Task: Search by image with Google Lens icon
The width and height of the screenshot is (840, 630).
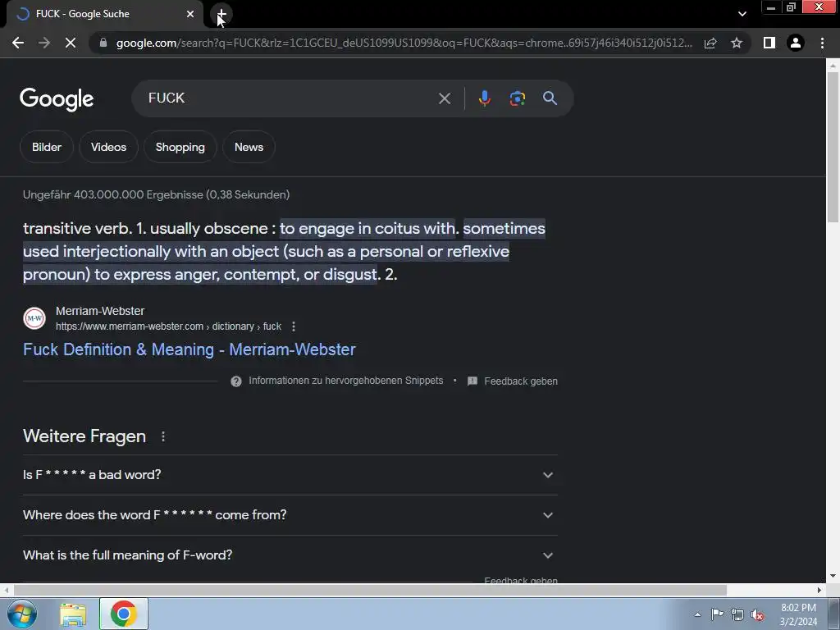Action: (x=517, y=98)
